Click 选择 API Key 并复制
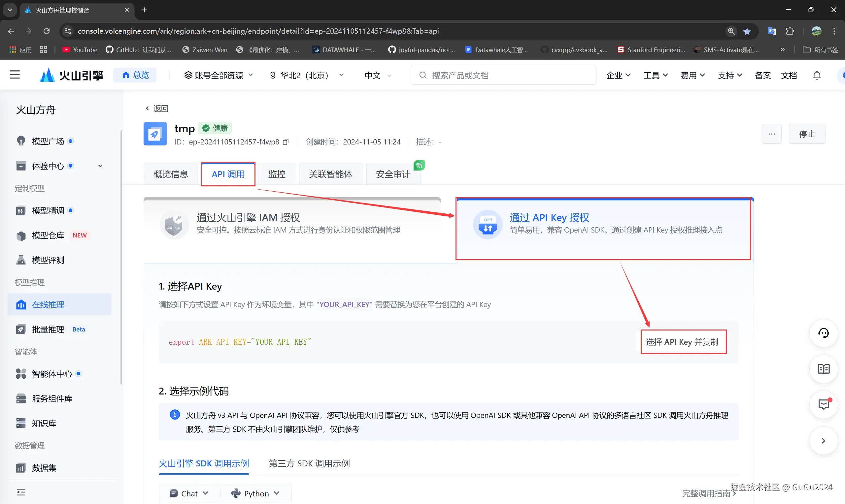The width and height of the screenshot is (845, 504). [683, 342]
